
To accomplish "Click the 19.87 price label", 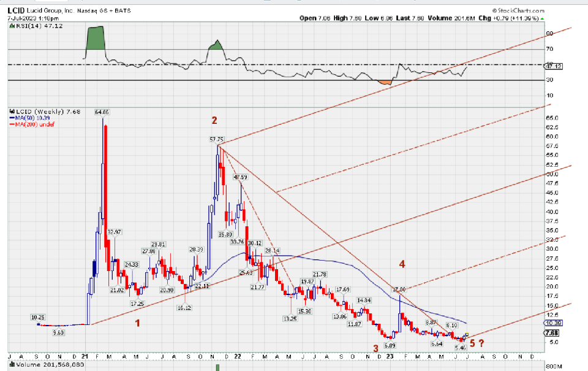I will [307, 281].
